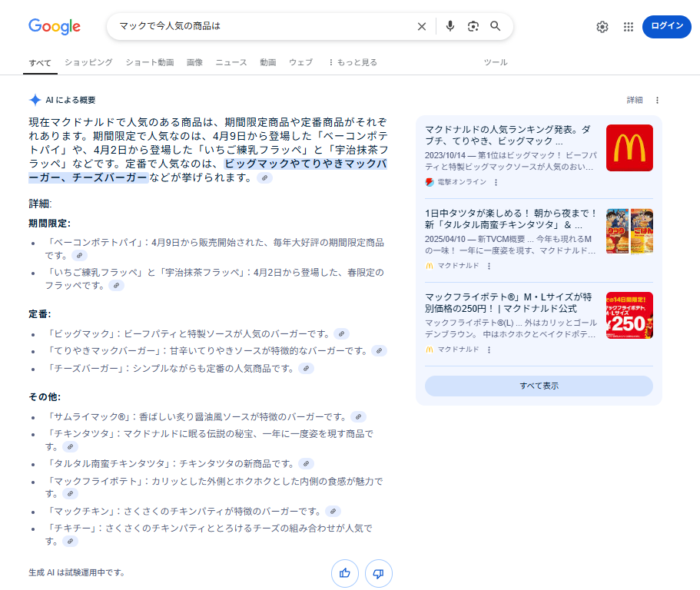
Task: Open source link icon for ベーコンポテトパイ bullet
Action: click(79, 256)
